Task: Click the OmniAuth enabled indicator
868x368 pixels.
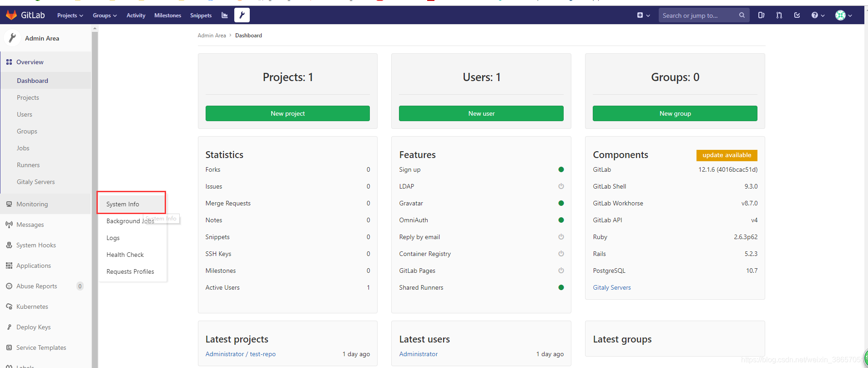Action: coord(561,220)
